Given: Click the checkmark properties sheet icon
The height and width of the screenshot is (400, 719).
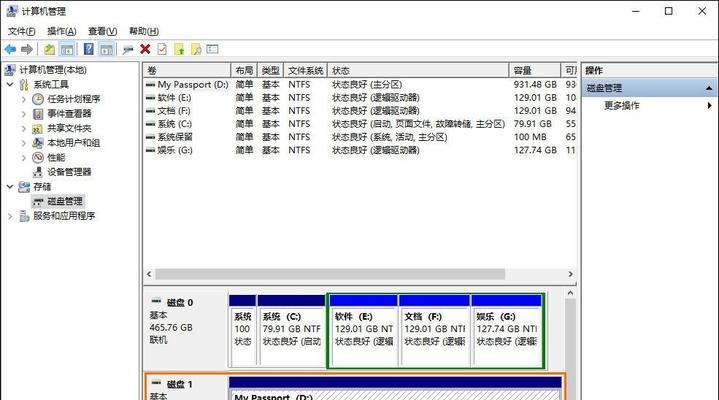Looking at the screenshot, I should coord(162,49).
